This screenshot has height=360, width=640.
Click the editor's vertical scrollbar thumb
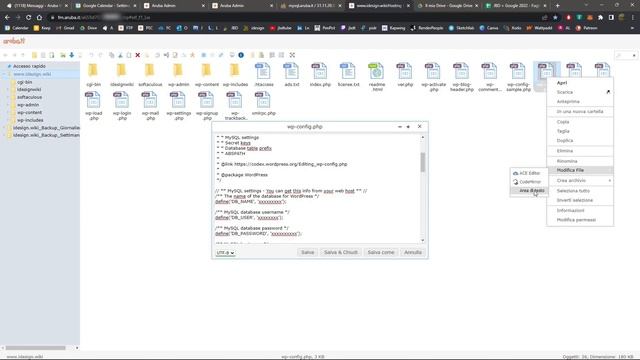(422, 162)
